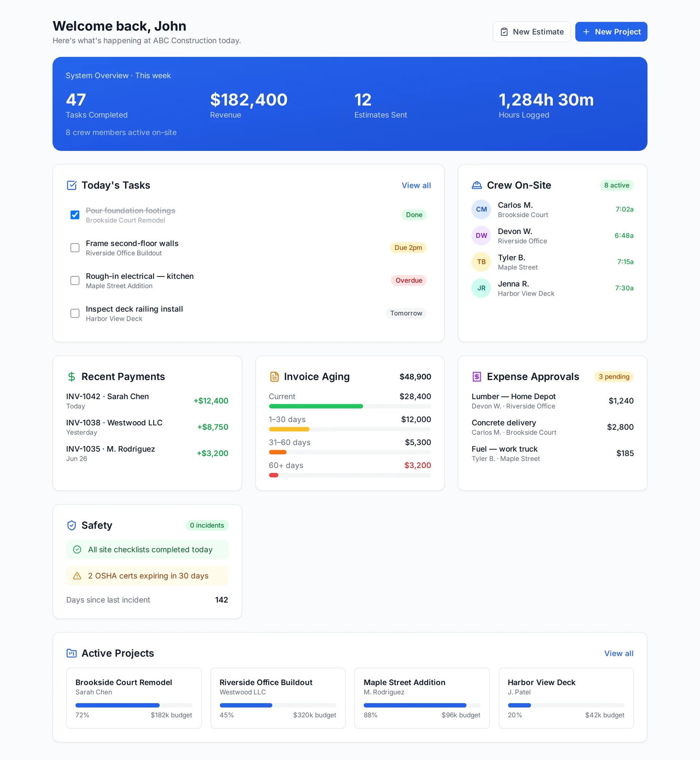Click Carlos M. clock-in time 7:02a

pyautogui.click(x=624, y=209)
